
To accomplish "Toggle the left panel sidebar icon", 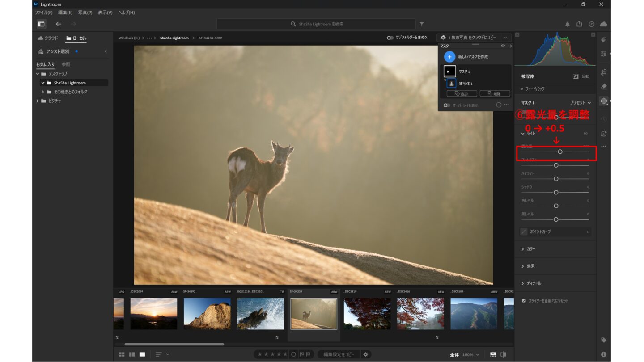I will point(41,24).
